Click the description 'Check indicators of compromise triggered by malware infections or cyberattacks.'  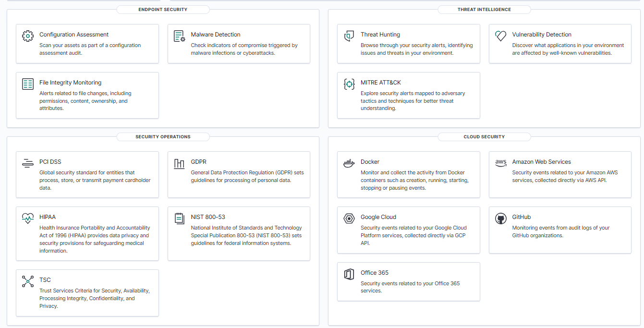[x=244, y=49]
